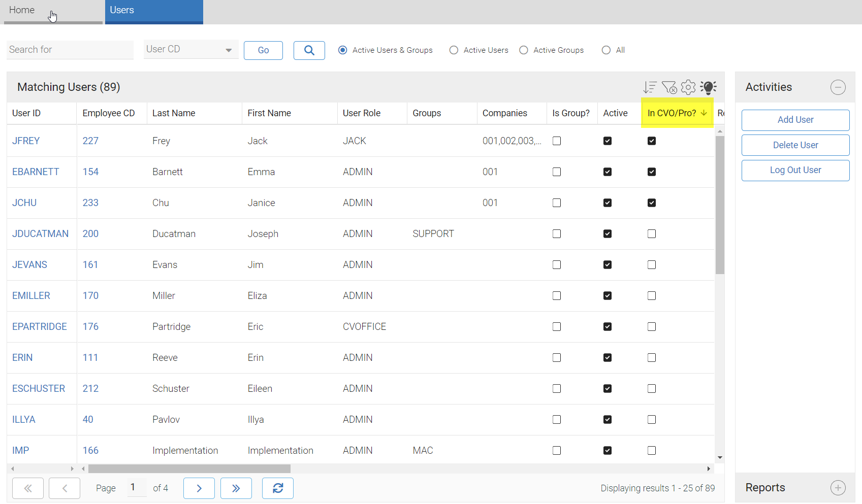Click the Go button
Viewport: 862px width, 504px height.
coord(263,50)
